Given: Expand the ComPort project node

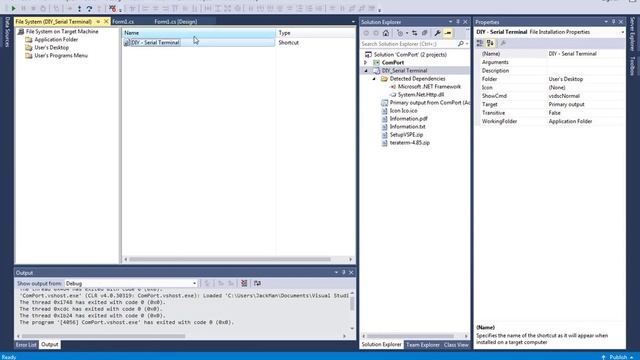Looking at the screenshot, I should click(x=366, y=62).
